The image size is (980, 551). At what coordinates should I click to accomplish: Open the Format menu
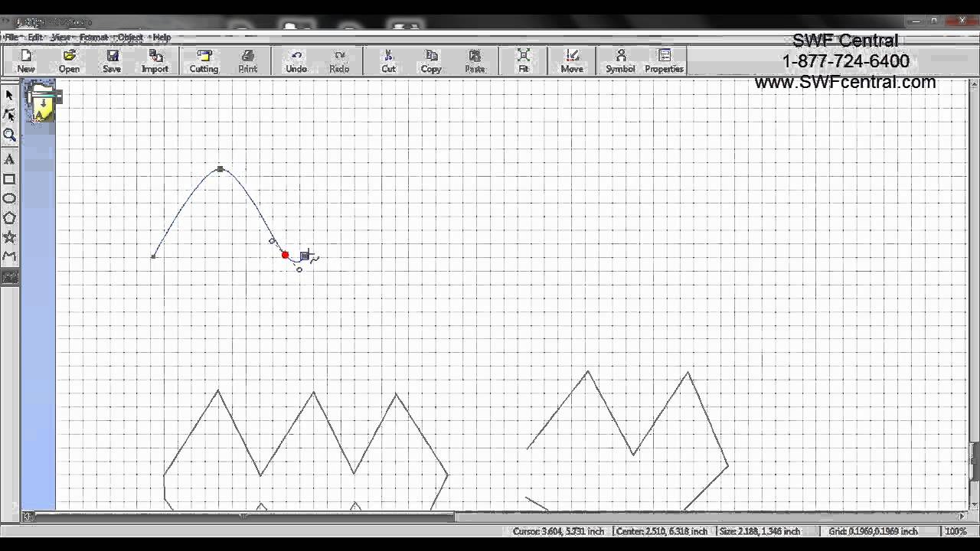tap(93, 37)
